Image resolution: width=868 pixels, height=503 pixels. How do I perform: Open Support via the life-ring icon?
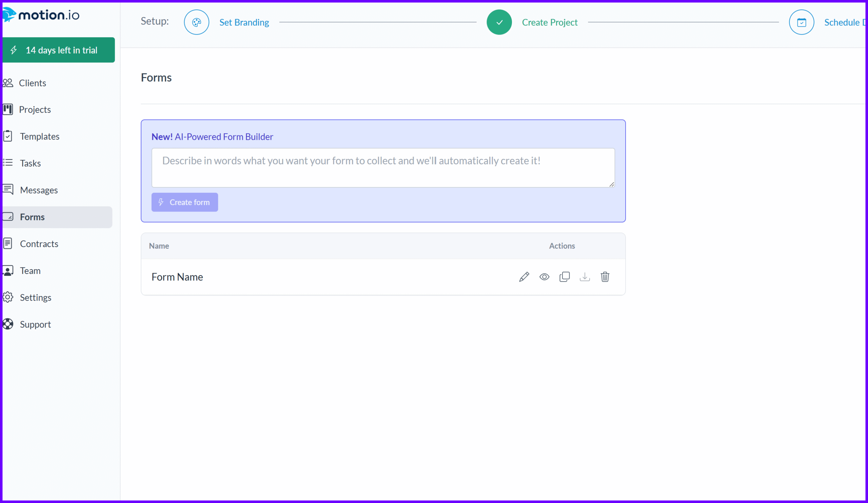(x=8, y=324)
